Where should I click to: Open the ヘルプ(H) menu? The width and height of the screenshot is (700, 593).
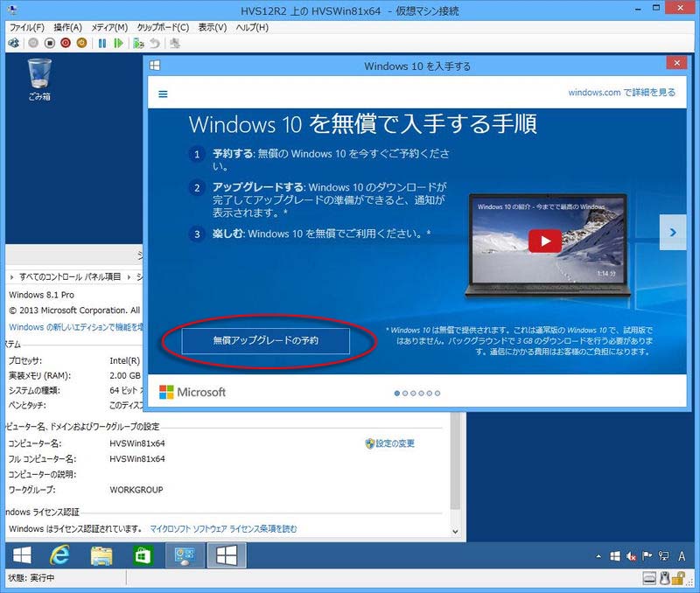coord(252,28)
